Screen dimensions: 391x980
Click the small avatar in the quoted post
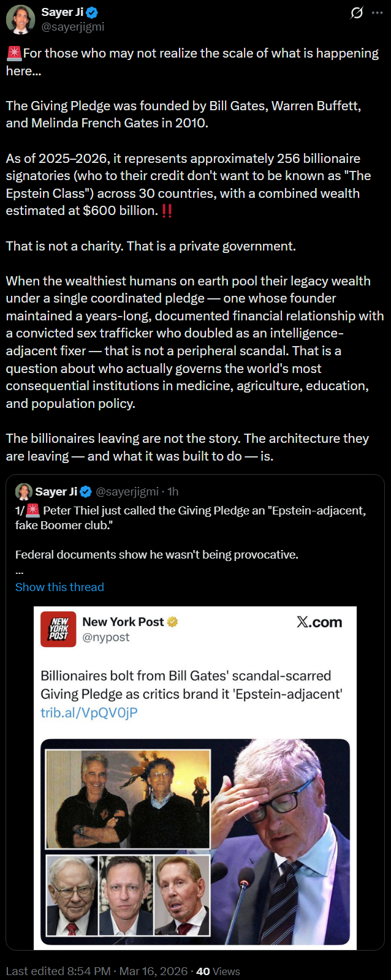click(x=24, y=491)
